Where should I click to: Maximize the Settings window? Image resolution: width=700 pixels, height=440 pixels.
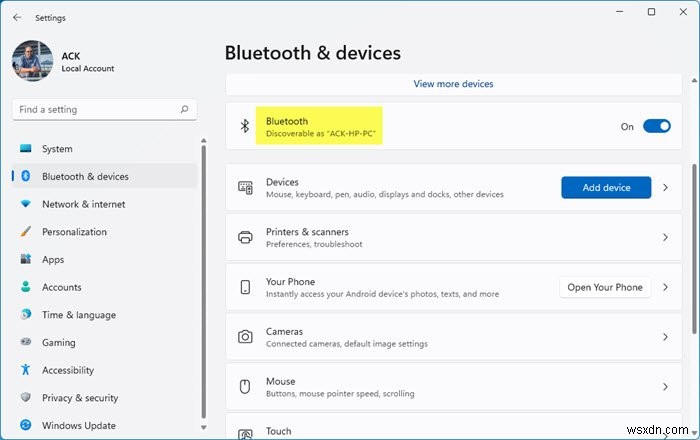(651, 12)
